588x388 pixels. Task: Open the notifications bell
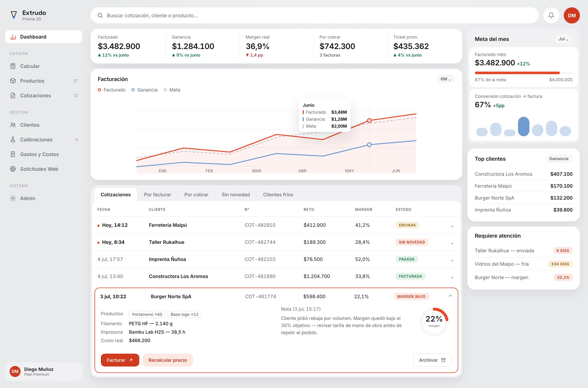551,15
